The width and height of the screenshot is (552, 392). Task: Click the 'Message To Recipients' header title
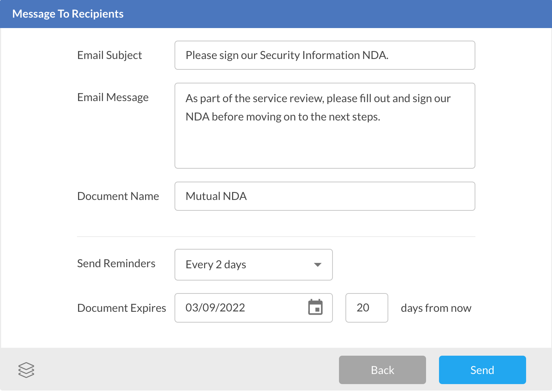click(x=68, y=14)
